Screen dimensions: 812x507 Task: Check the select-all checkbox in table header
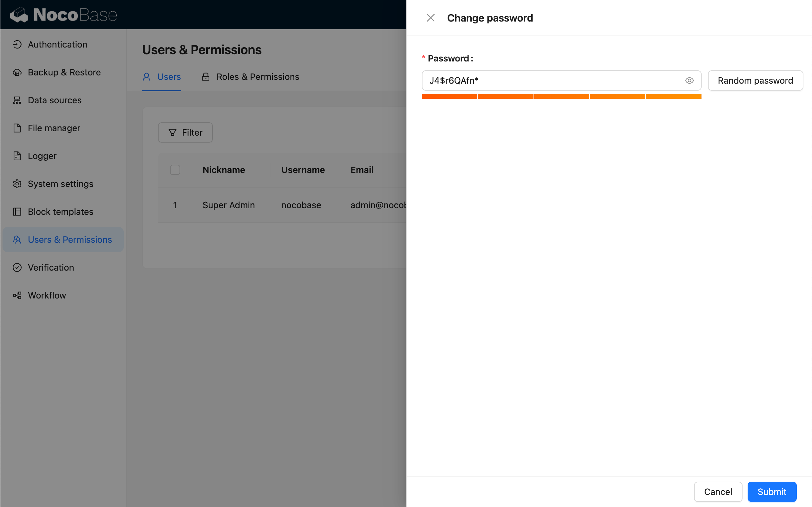click(175, 170)
